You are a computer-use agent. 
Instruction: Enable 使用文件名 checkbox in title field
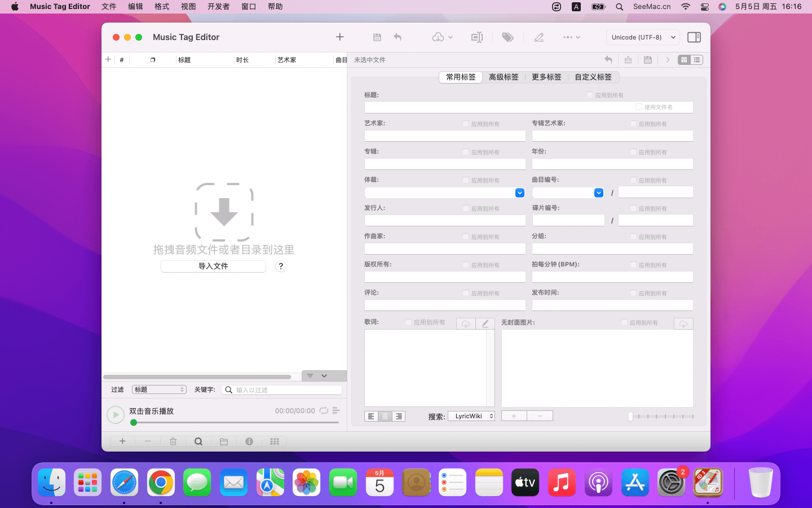[x=639, y=107]
